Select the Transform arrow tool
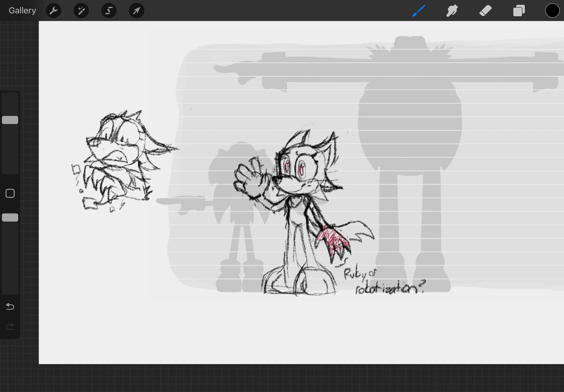 click(x=136, y=10)
